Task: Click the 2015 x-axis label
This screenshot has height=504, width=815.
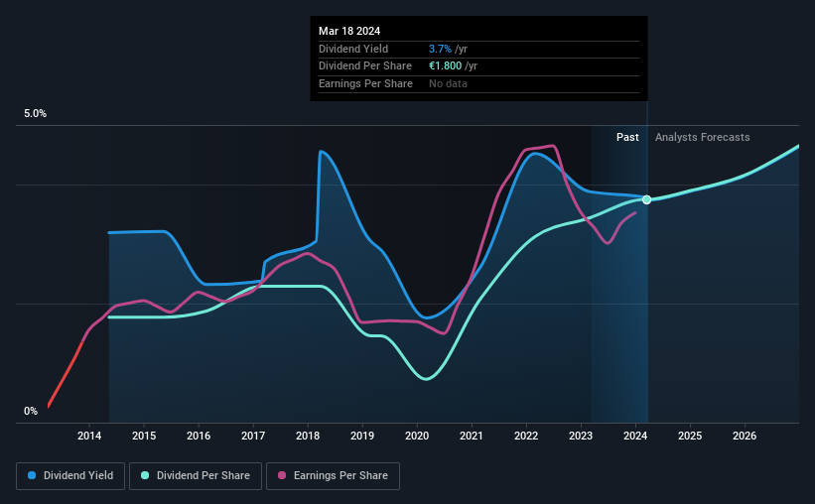Action: click(x=144, y=436)
